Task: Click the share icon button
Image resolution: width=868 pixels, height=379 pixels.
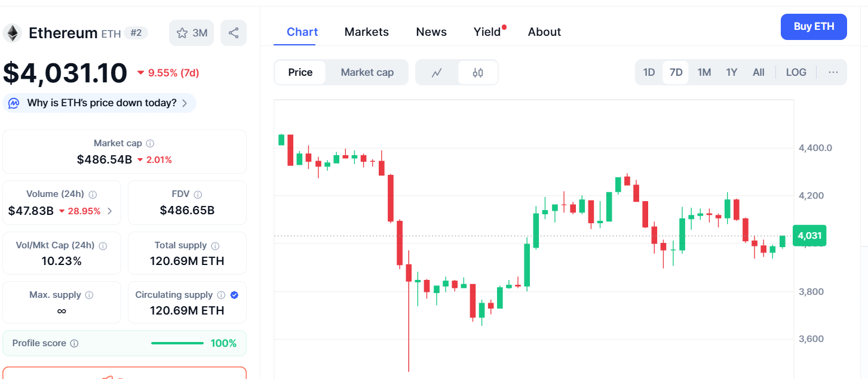Action: click(x=234, y=33)
